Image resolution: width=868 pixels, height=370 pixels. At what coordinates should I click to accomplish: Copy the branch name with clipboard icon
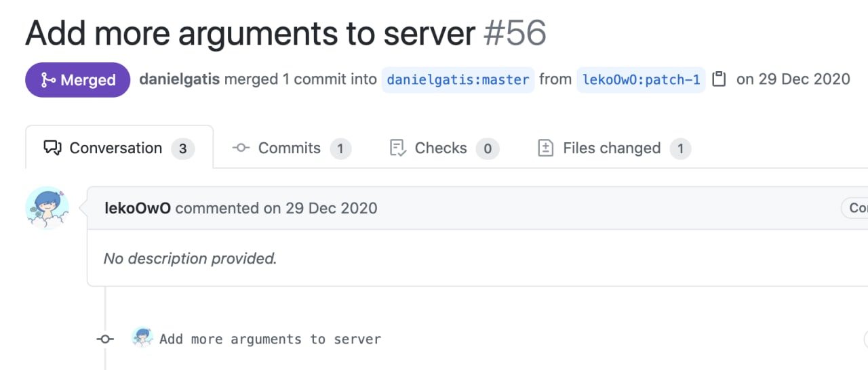(x=719, y=79)
